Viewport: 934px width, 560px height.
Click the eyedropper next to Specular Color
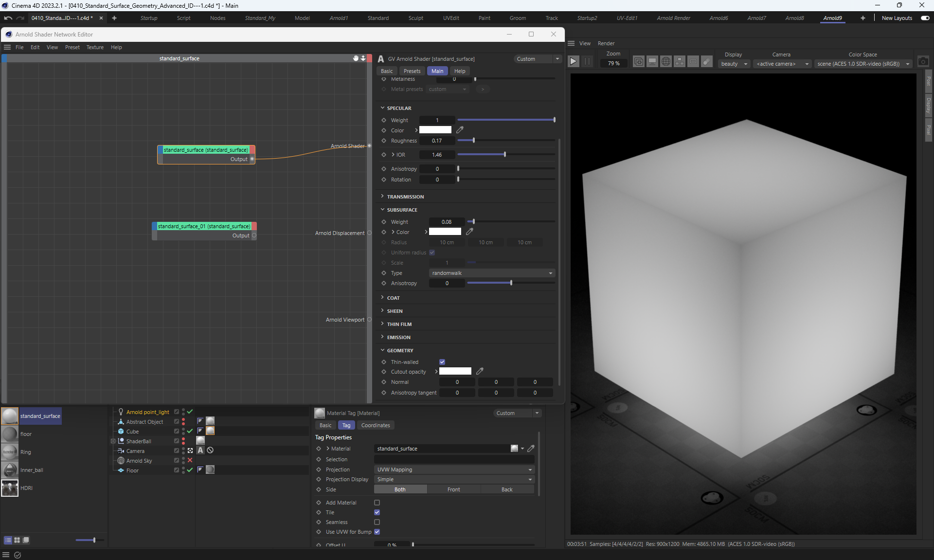(460, 130)
